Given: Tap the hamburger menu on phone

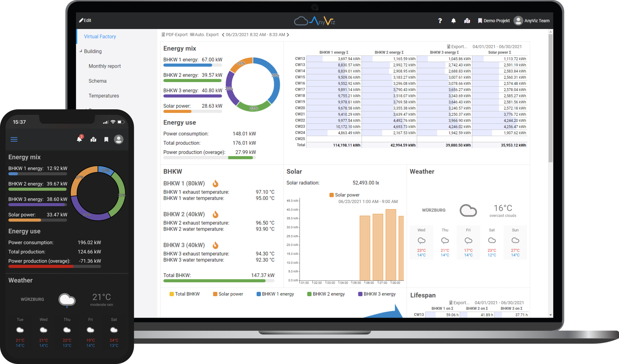Looking at the screenshot, I should click(x=14, y=140).
